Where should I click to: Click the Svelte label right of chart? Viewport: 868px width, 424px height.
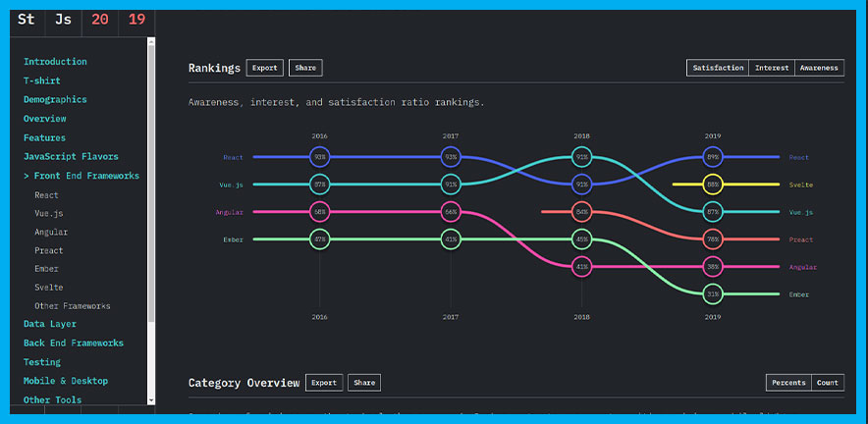tap(801, 185)
